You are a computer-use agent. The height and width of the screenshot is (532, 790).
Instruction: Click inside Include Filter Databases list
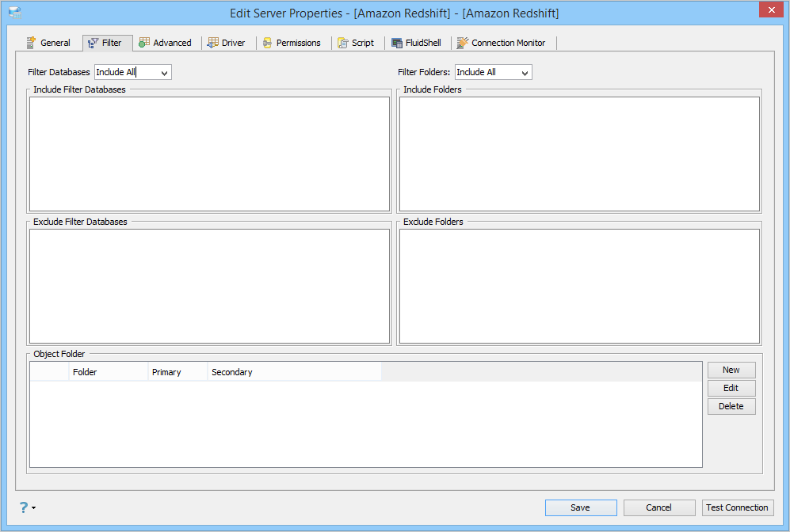point(210,154)
